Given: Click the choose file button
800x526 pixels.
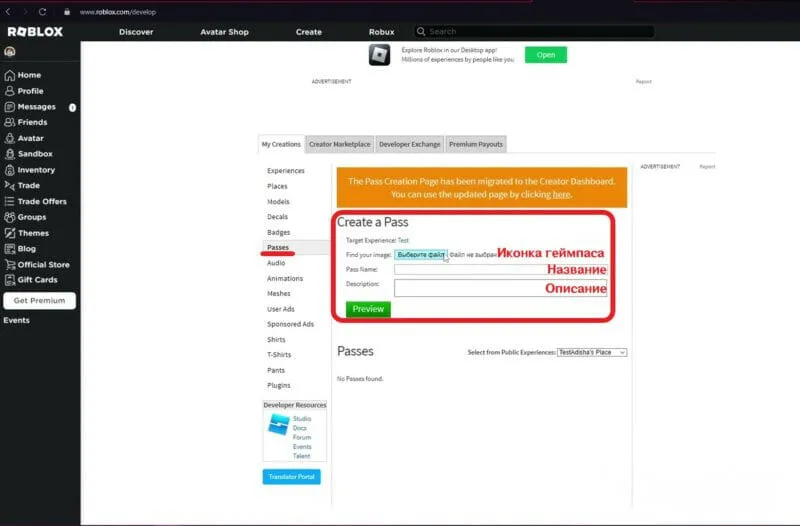Looking at the screenshot, I should coord(421,255).
